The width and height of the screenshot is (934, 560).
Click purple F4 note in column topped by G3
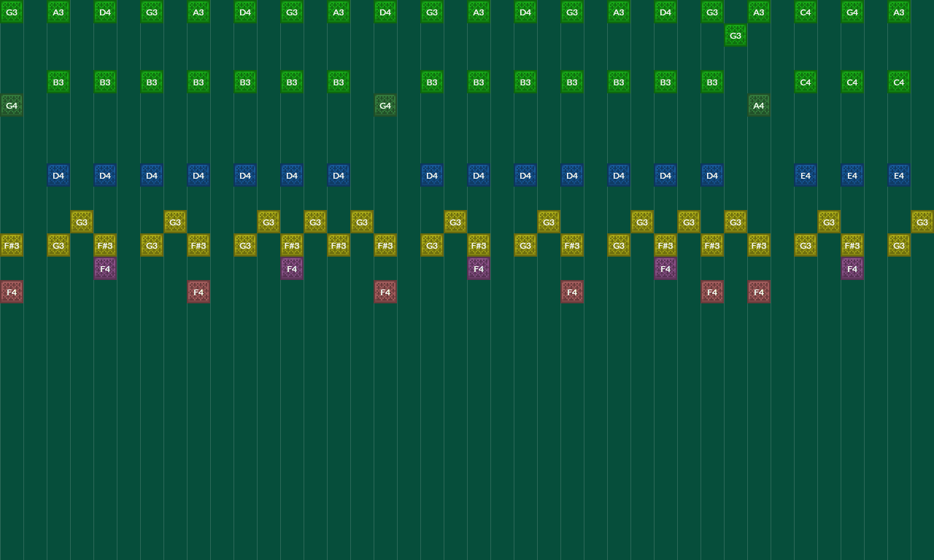point(292,269)
